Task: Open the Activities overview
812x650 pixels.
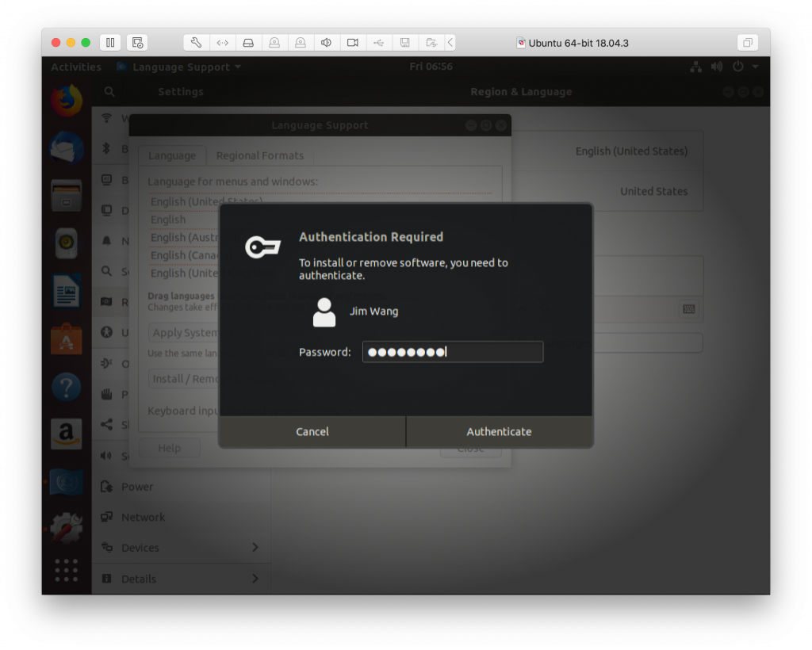Action: point(76,67)
